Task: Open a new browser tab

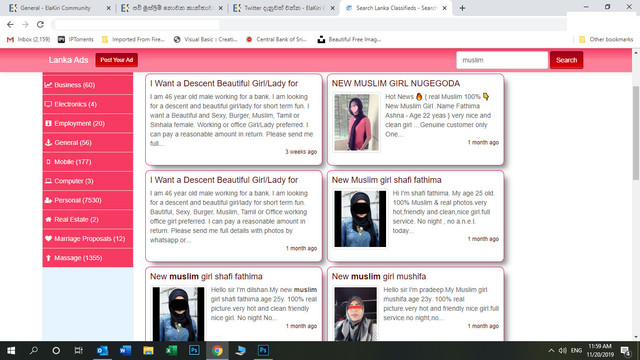Action: tap(462, 8)
